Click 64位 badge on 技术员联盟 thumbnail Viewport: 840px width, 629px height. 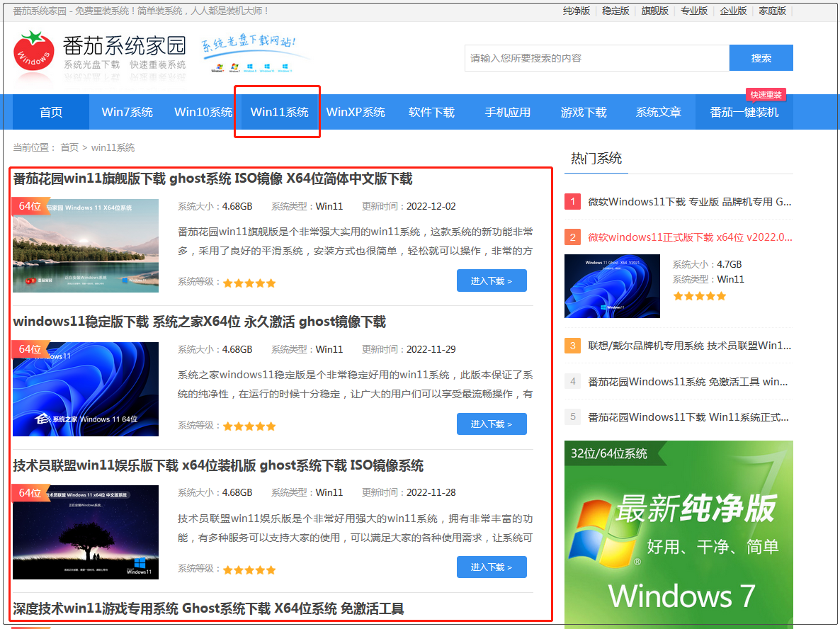point(30,493)
